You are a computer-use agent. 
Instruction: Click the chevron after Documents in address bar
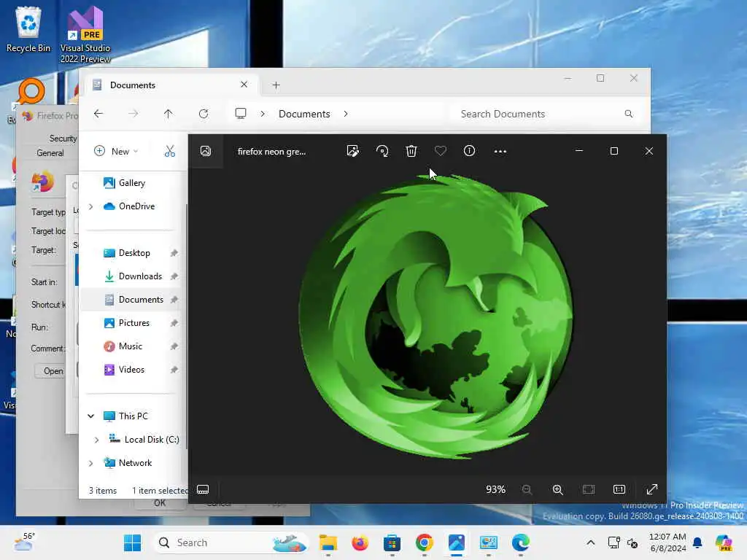(345, 114)
